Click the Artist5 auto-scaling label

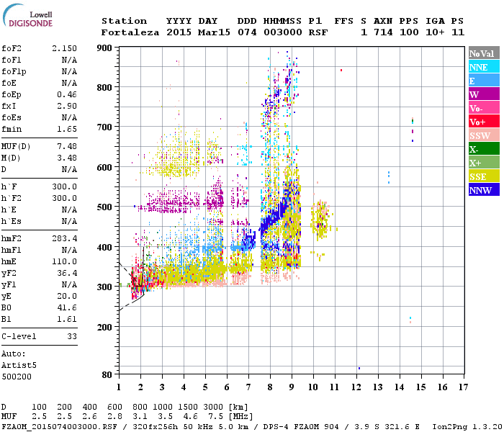click(x=19, y=366)
